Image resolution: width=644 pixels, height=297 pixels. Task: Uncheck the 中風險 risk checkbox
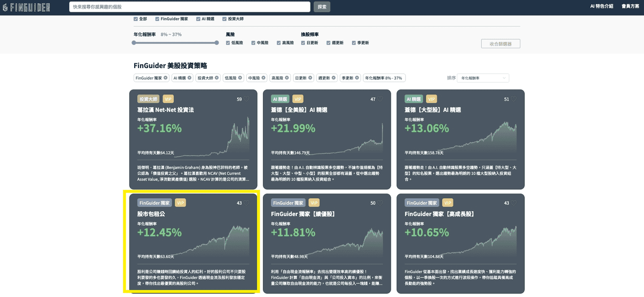[x=254, y=43]
